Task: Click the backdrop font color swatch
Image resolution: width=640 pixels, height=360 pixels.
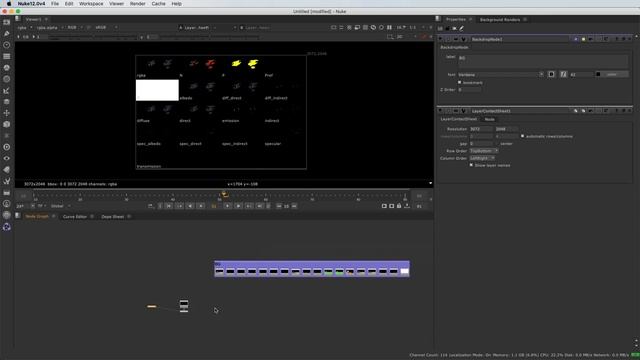Action: click(598, 74)
